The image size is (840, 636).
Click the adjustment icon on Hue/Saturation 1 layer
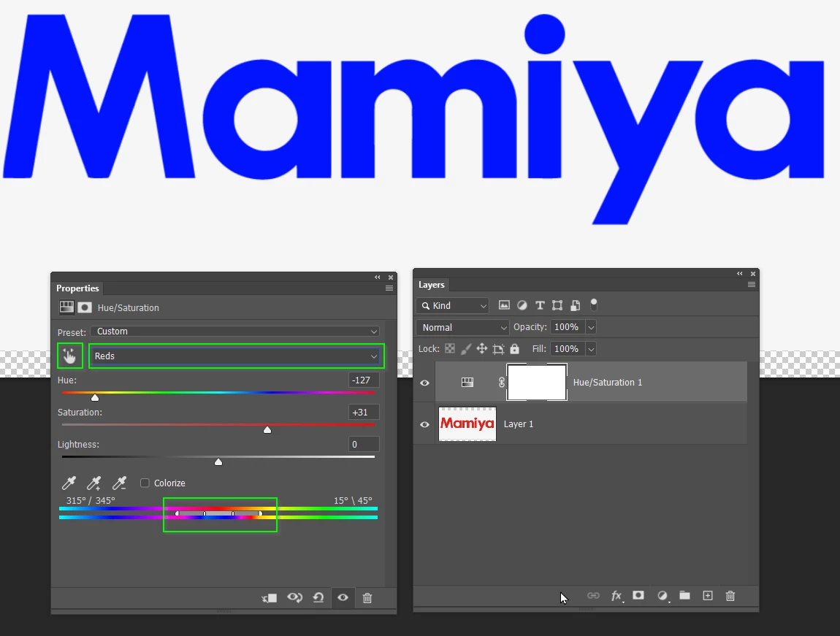tap(467, 382)
